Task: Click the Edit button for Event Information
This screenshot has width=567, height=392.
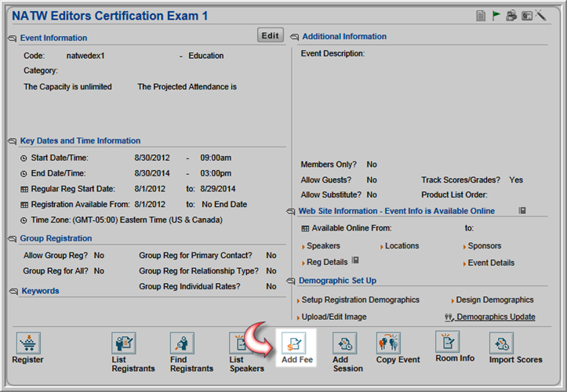Action: tap(270, 35)
